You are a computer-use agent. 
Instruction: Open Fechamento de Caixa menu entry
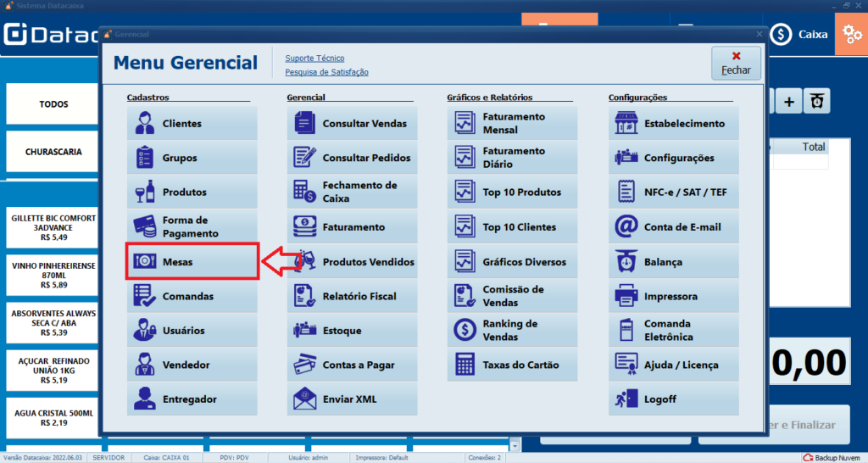point(352,192)
